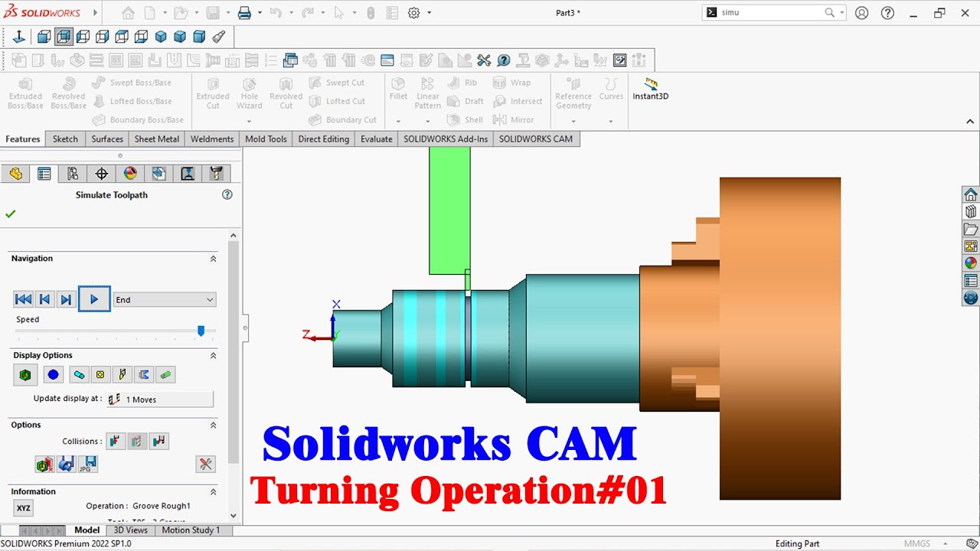This screenshot has width=980, height=551.
Task: Open the DisplayManager color ball tab
Action: pos(130,174)
